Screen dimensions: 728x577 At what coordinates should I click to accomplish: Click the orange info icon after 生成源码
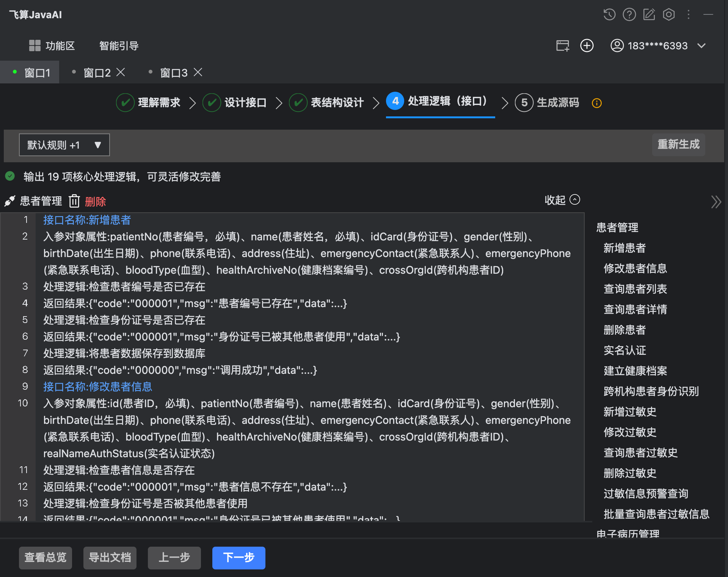(597, 103)
